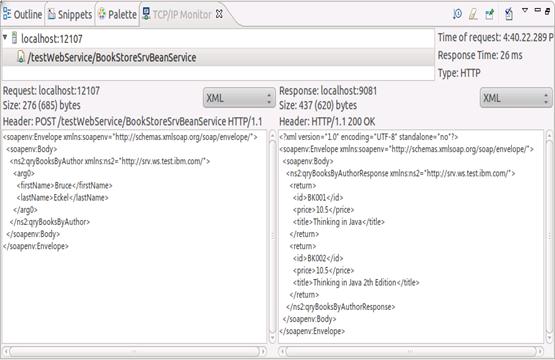This screenshot has width=555, height=360.
Task: Click the id BK001 line in response
Action: click(x=318, y=198)
